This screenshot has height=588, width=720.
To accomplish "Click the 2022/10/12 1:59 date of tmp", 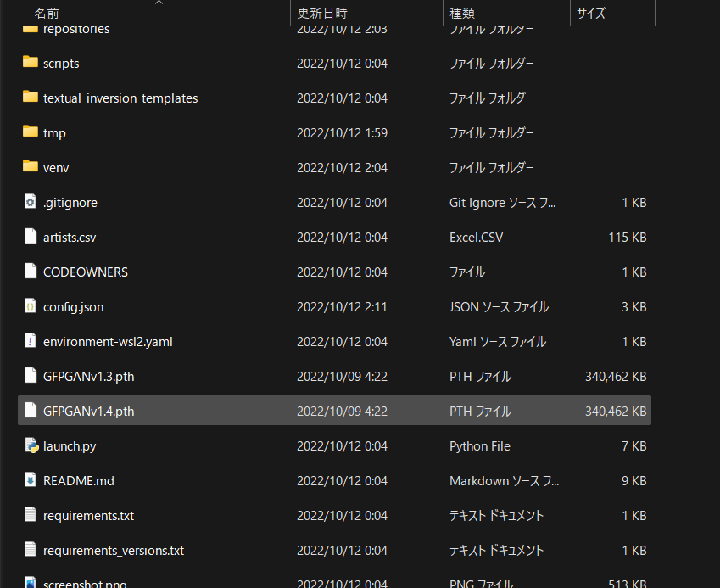I will point(342,133).
